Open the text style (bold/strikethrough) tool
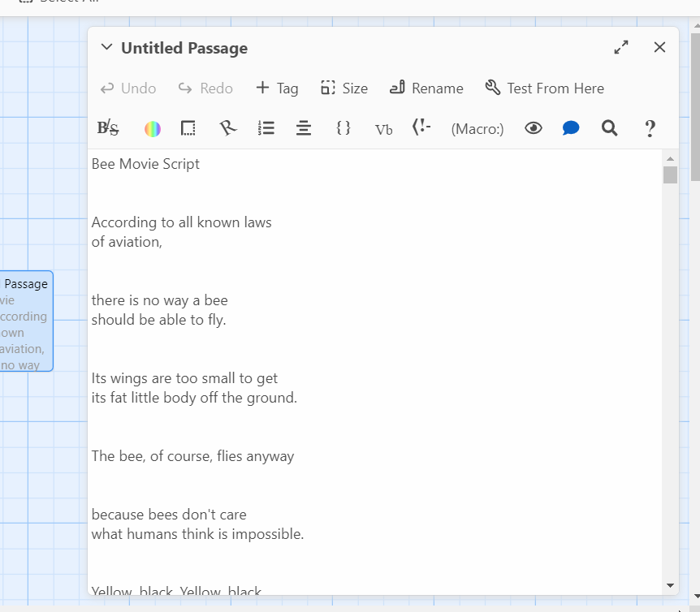Viewport: 700px width, 612px height. [108, 128]
